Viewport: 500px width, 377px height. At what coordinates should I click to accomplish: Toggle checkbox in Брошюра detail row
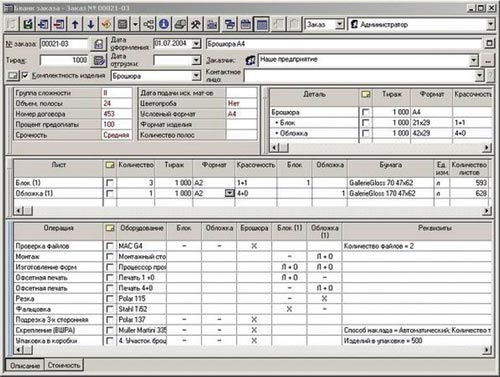click(x=365, y=112)
